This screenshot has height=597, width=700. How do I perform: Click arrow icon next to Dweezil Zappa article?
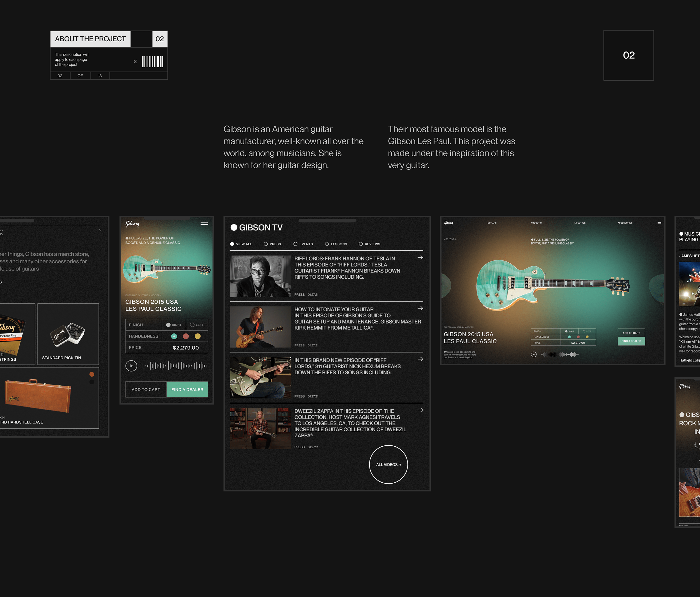click(420, 410)
